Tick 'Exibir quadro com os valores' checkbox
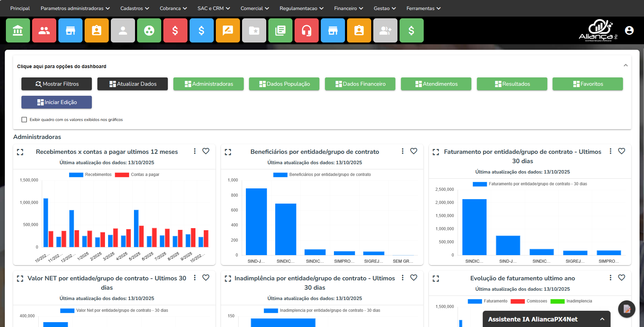 [x=24, y=120]
